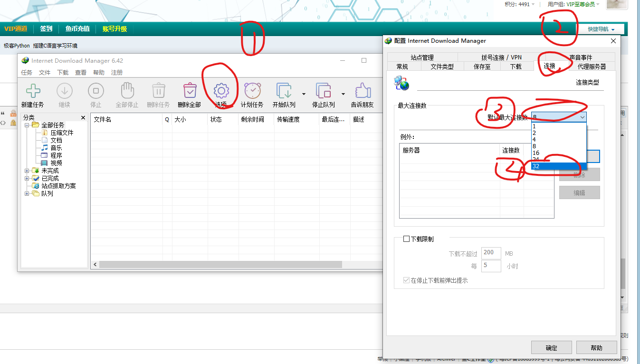Select the 全部任务 folder in tree

53,125
